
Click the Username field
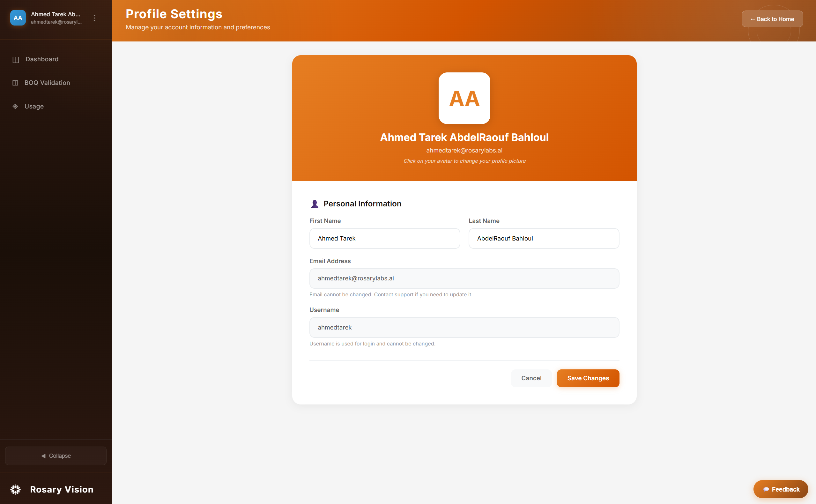tap(464, 327)
